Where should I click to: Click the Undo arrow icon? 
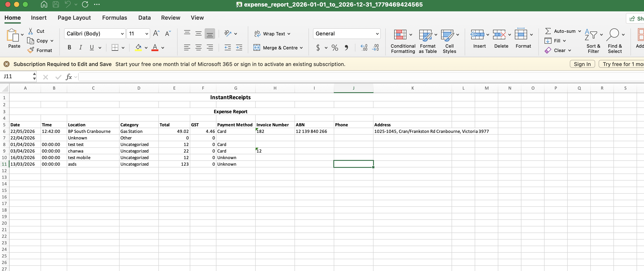67,5
